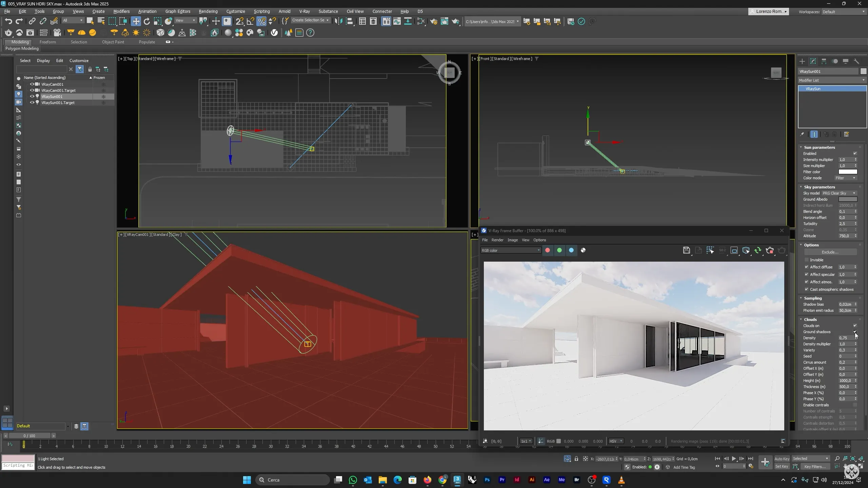Open the Create panel plus icon
The image size is (868, 488).
[802, 61]
